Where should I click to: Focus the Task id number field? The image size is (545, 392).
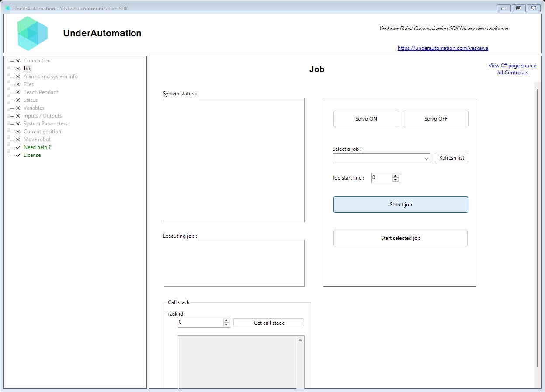click(x=201, y=323)
